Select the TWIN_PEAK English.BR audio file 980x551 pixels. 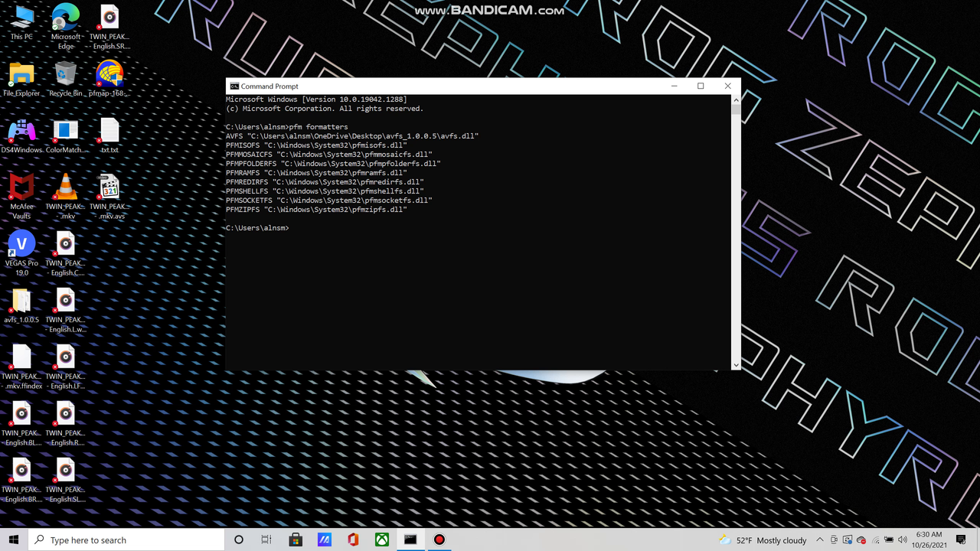21,480
